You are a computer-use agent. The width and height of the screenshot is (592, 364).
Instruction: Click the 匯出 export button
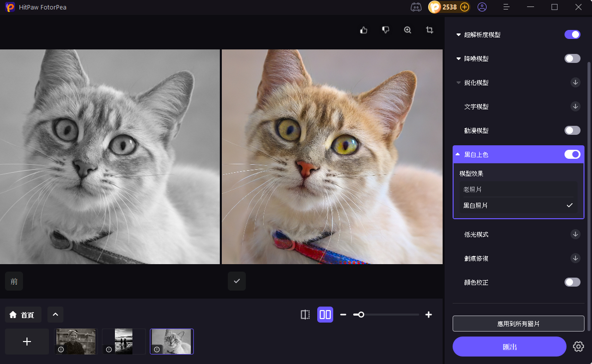(x=510, y=347)
